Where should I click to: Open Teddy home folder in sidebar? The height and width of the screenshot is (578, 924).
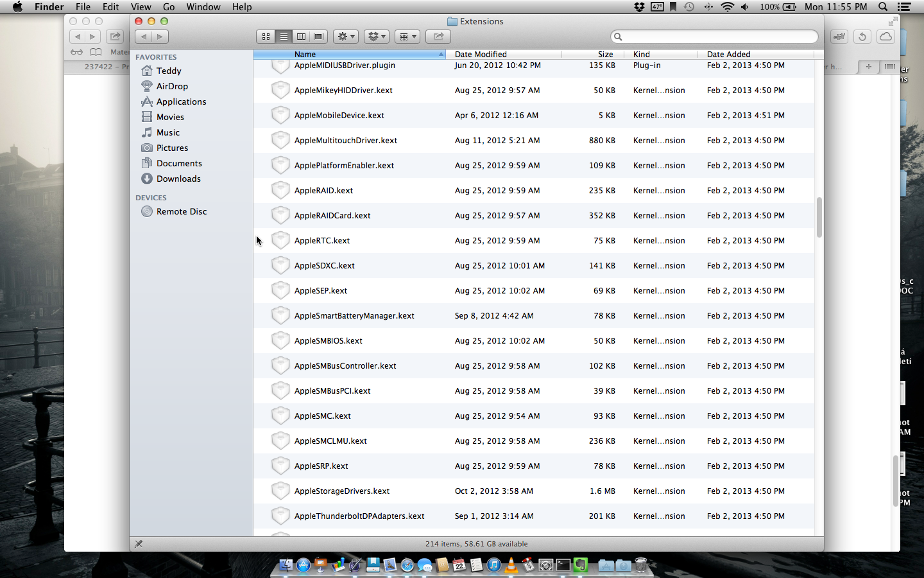(x=169, y=71)
